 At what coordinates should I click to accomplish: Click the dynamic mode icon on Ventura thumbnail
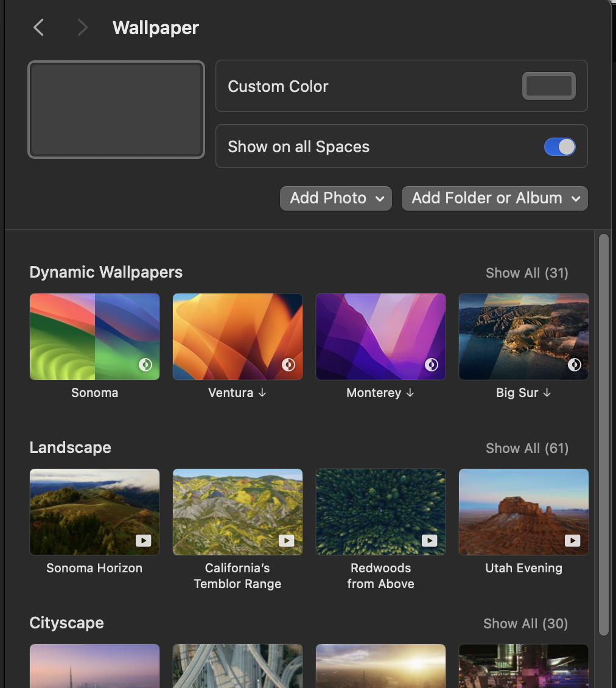coord(289,365)
